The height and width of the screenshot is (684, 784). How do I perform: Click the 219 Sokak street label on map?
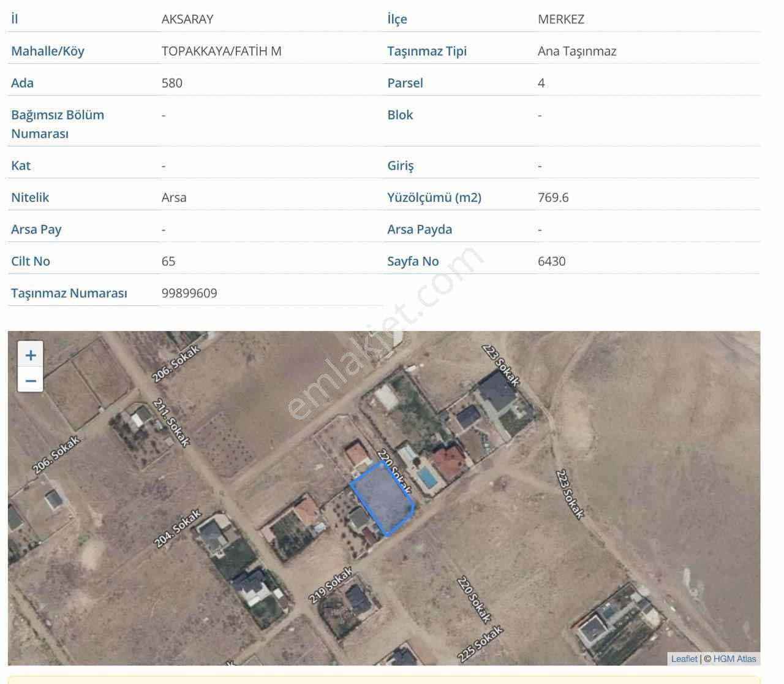pos(331,585)
